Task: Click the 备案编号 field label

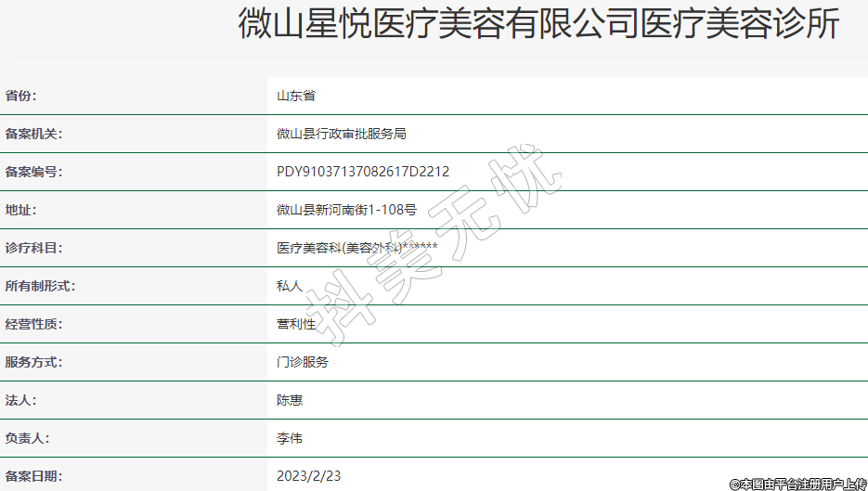Action: tap(33, 172)
